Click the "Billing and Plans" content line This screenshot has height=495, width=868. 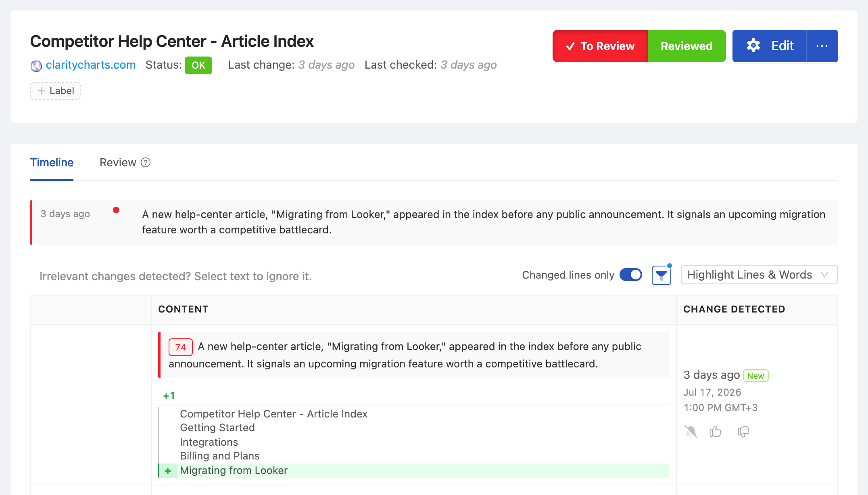tap(220, 456)
